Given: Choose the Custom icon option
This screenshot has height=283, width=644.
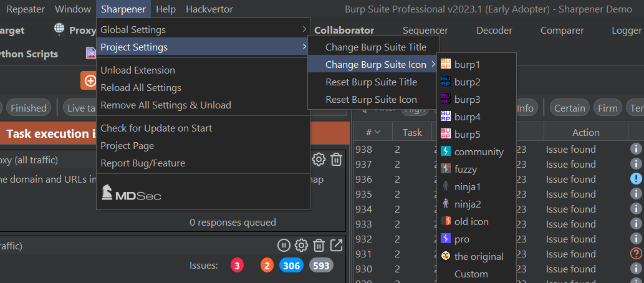Looking at the screenshot, I should (476, 274).
